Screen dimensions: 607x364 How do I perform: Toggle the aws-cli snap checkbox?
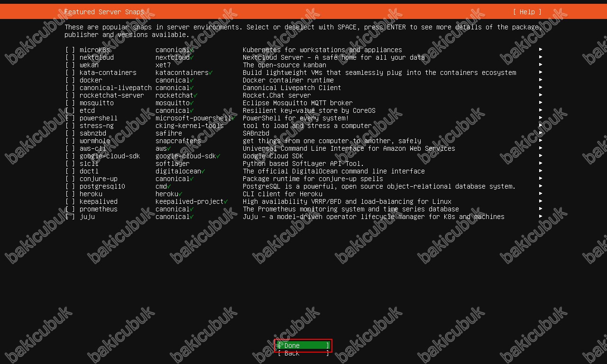tap(70, 148)
